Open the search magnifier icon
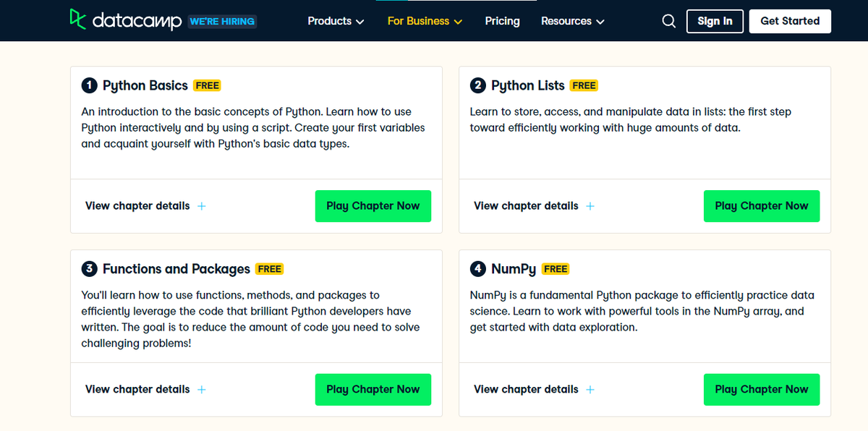This screenshot has height=431, width=868. point(669,21)
